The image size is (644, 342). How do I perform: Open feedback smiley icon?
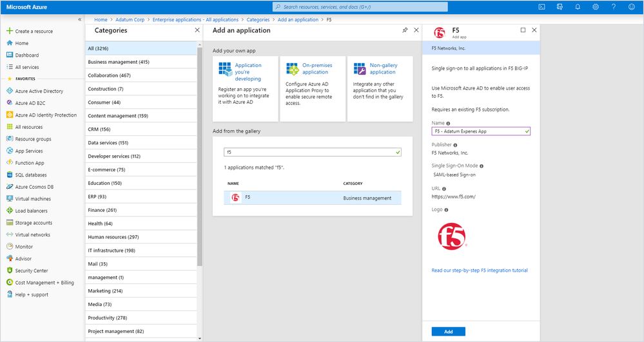point(632,7)
